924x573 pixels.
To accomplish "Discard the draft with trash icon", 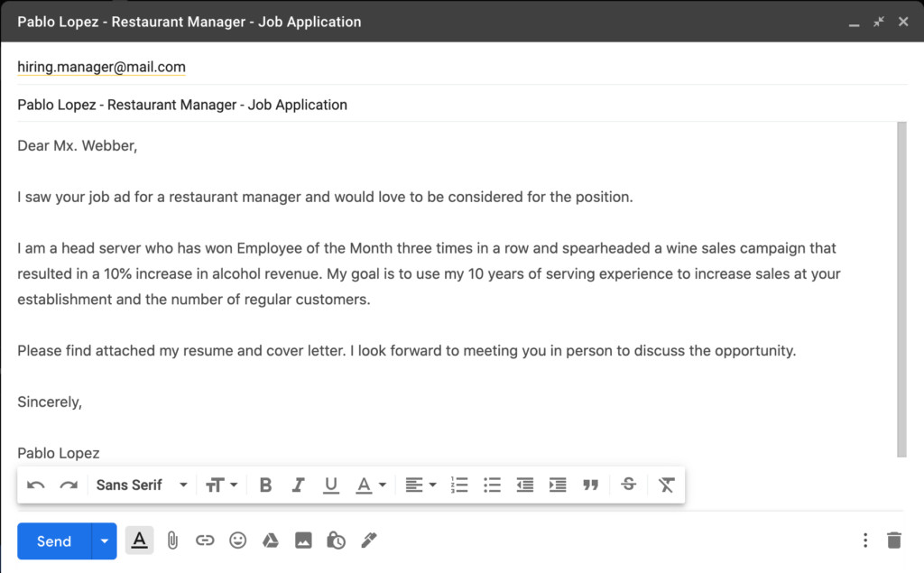I will (893, 540).
